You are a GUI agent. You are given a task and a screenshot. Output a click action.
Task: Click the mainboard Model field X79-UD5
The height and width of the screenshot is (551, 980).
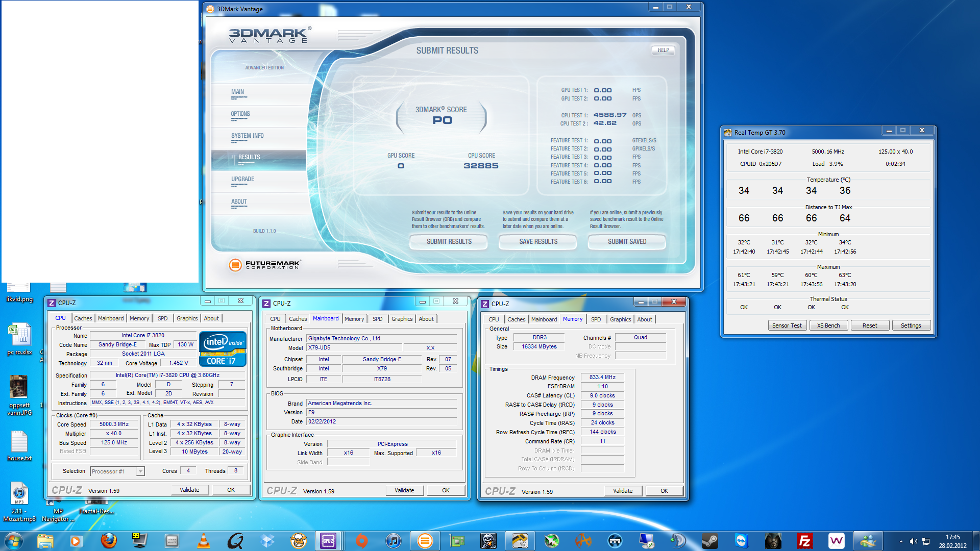[353, 348]
